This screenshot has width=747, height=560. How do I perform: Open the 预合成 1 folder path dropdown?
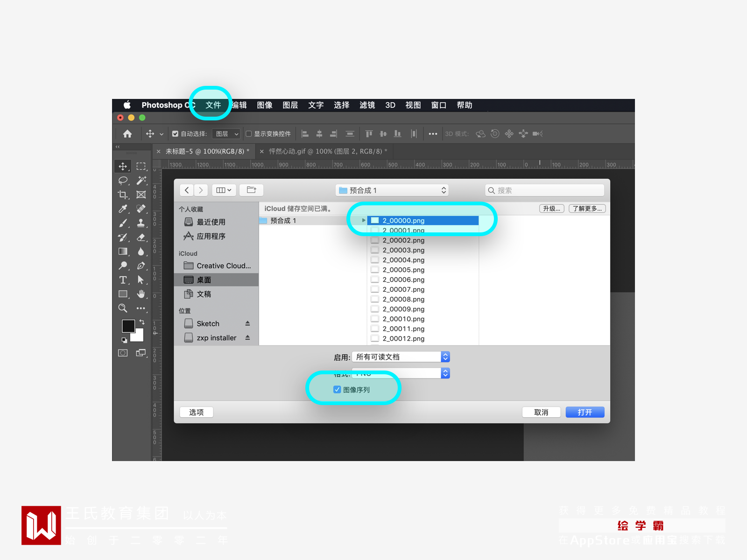(392, 190)
